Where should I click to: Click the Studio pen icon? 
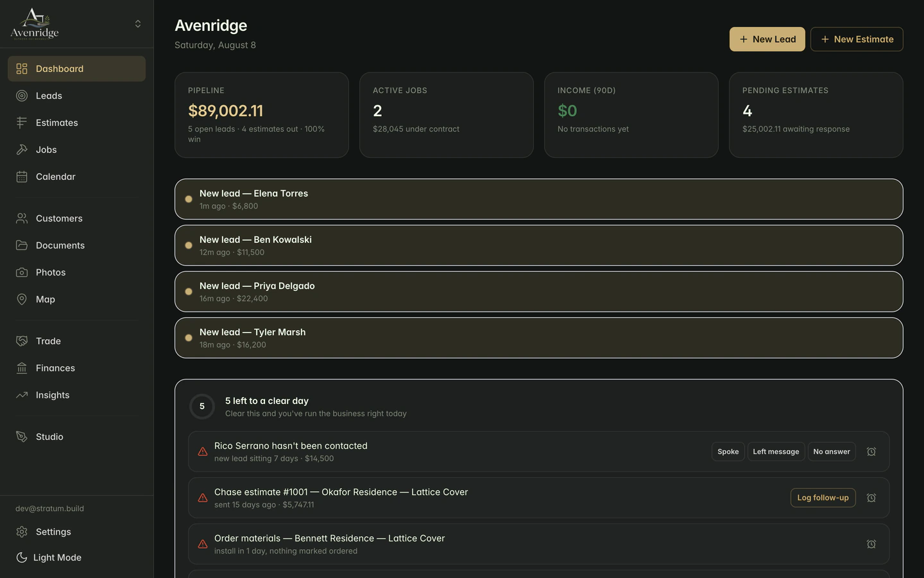click(22, 437)
